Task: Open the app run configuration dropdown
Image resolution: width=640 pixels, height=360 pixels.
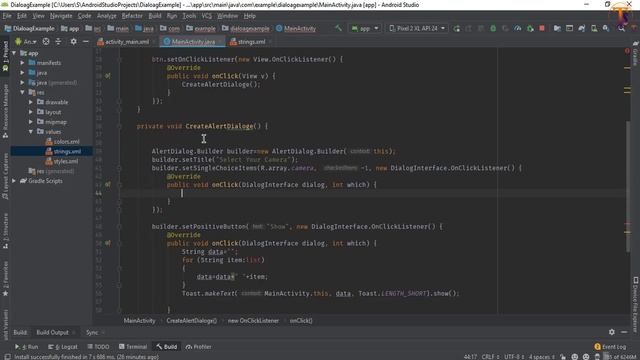Action: 365,28
